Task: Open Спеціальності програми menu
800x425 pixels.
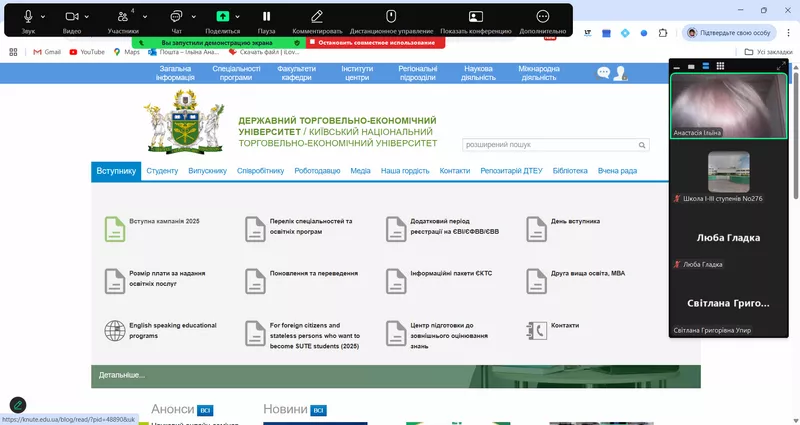Action: pos(236,73)
